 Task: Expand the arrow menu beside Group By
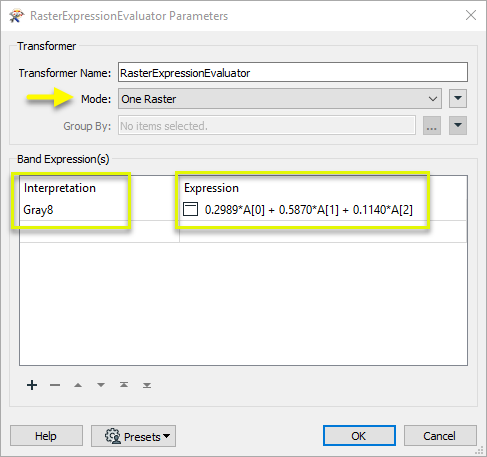458,125
